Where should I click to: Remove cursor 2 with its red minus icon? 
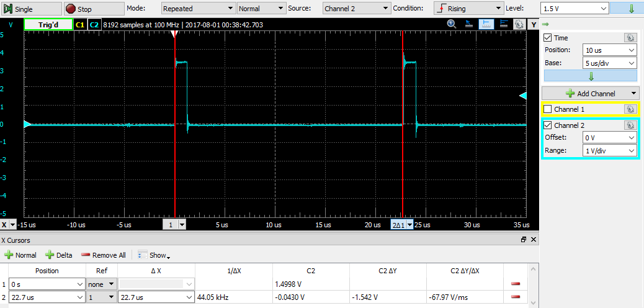point(516,297)
